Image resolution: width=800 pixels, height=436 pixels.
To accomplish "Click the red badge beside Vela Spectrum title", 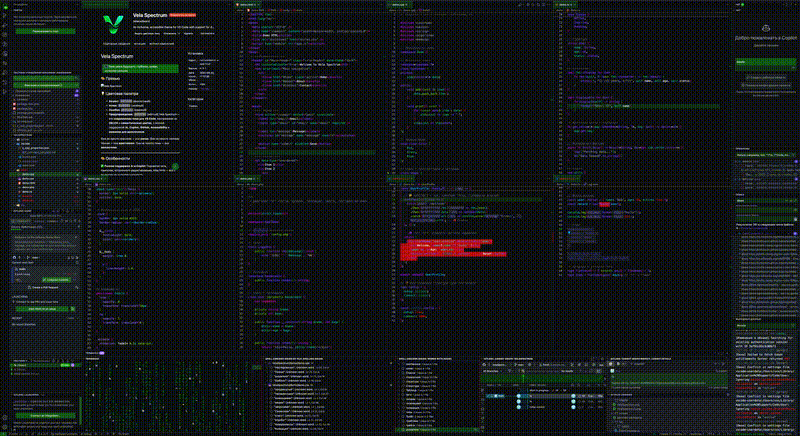I will pos(182,15).
